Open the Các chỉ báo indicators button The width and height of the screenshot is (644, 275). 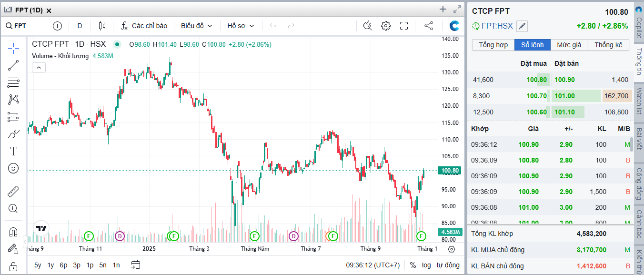(144, 26)
